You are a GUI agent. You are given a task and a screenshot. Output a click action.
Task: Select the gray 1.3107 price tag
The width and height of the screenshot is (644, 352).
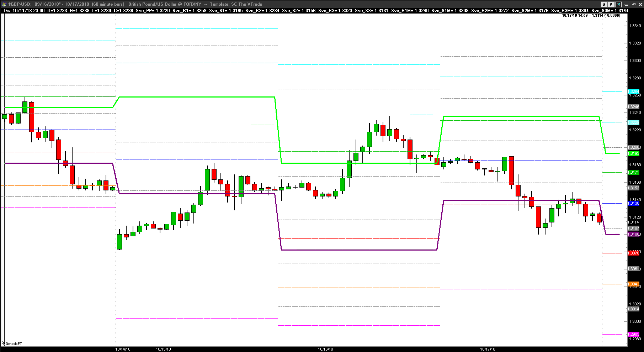point(634,228)
